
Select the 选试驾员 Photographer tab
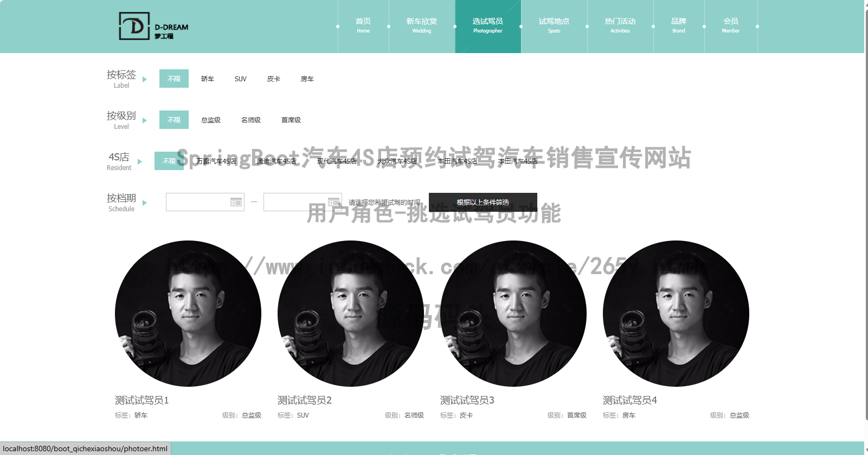[x=488, y=25]
